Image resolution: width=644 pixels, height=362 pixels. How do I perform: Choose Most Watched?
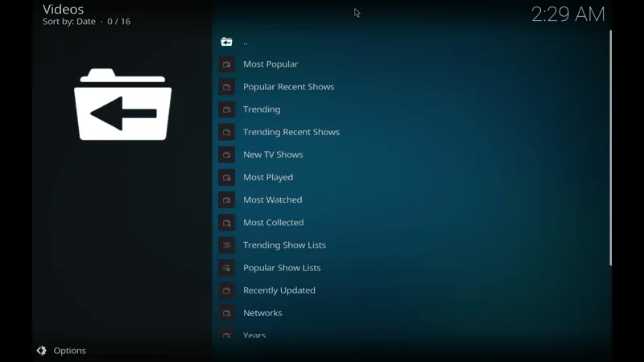[272, 200]
